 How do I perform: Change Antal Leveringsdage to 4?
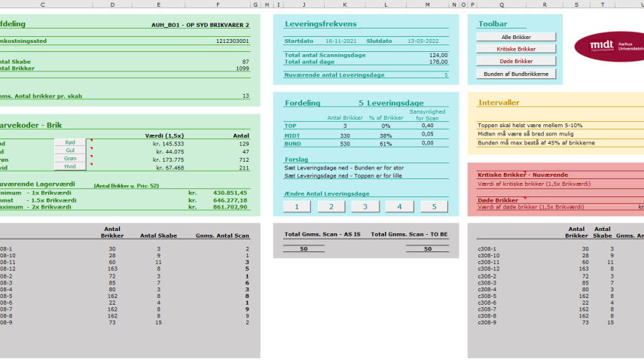coord(399,207)
